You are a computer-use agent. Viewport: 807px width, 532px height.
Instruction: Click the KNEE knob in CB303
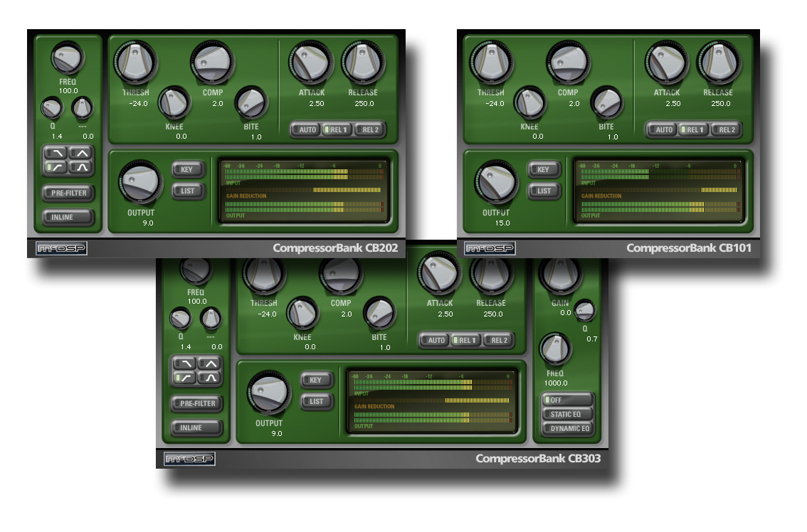[x=302, y=314]
